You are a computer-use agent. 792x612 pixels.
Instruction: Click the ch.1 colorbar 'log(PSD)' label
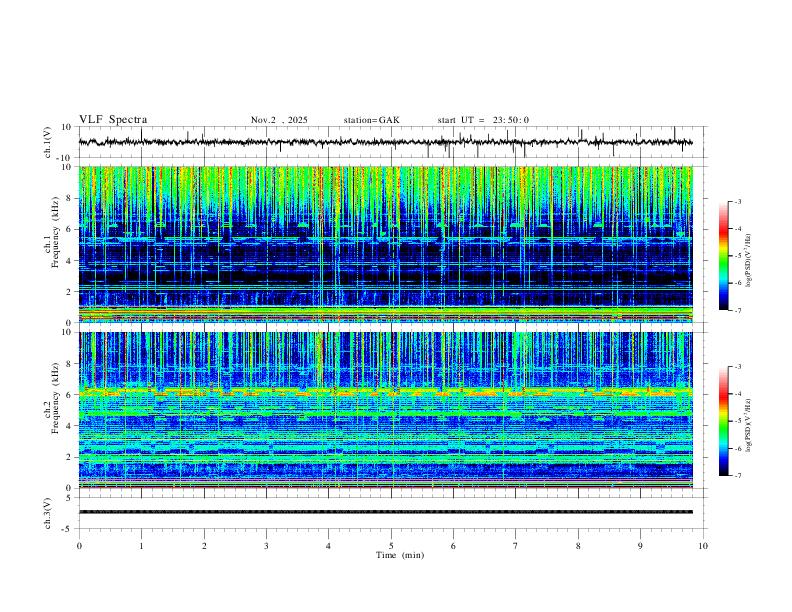[748, 261]
